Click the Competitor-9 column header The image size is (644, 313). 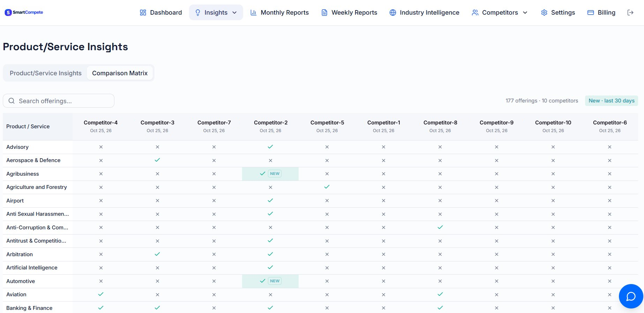point(496,126)
